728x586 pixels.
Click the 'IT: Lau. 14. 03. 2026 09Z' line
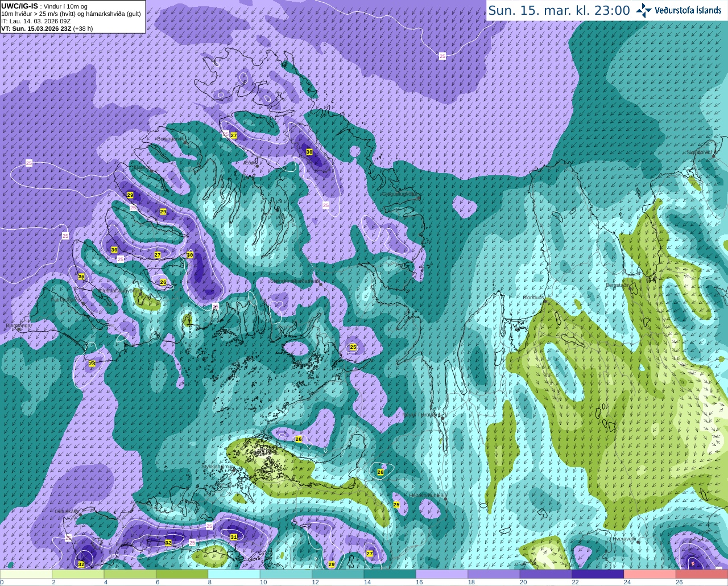(x=36, y=21)
